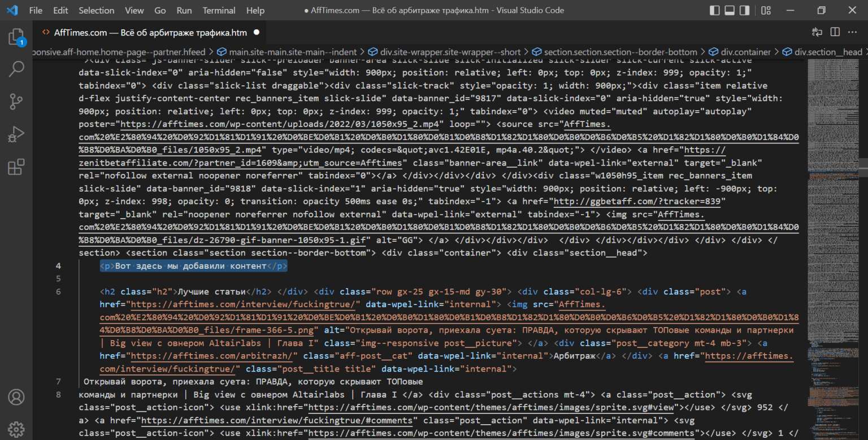Open the Search view in activity bar

(x=16, y=69)
